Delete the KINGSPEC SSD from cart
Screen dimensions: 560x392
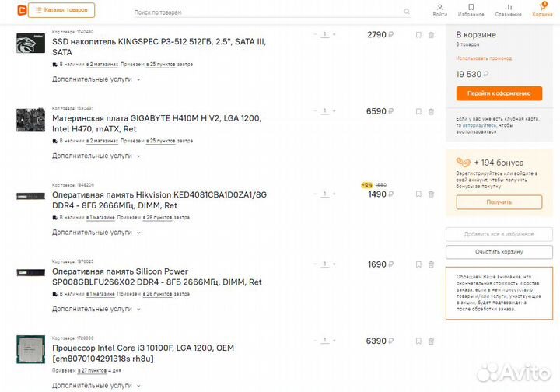click(432, 35)
